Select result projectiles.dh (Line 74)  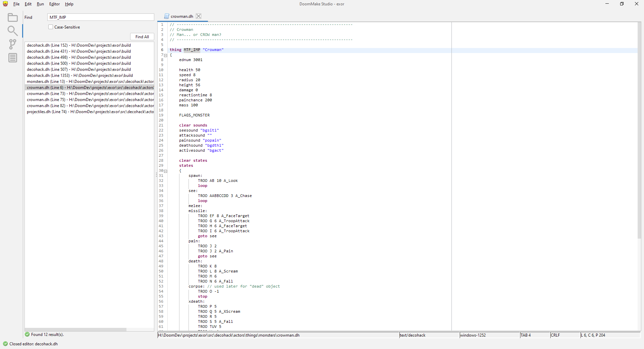89,112
